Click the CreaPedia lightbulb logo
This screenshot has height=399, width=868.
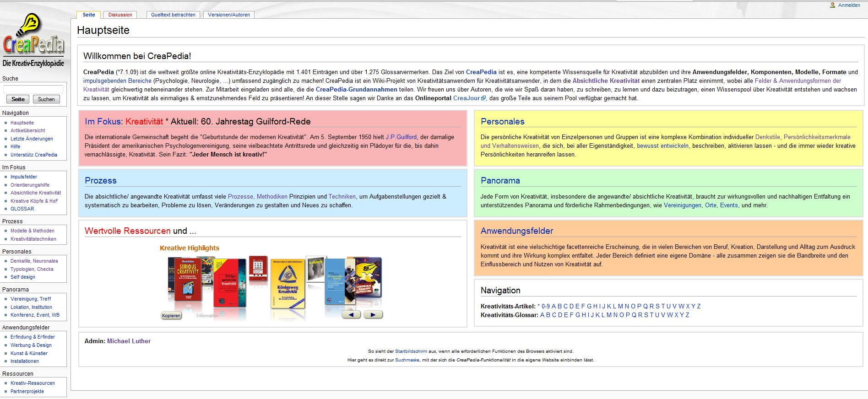coord(33,40)
